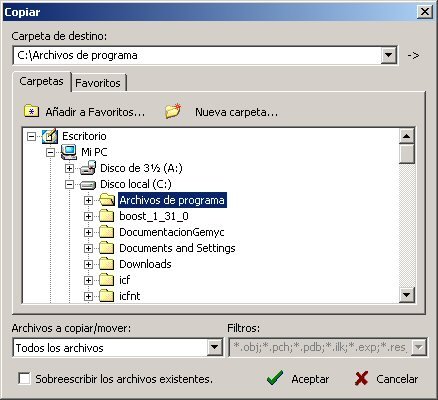438x400 pixels.
Task: Open the Todos los archivos dropdown
Action: [214, 348]
